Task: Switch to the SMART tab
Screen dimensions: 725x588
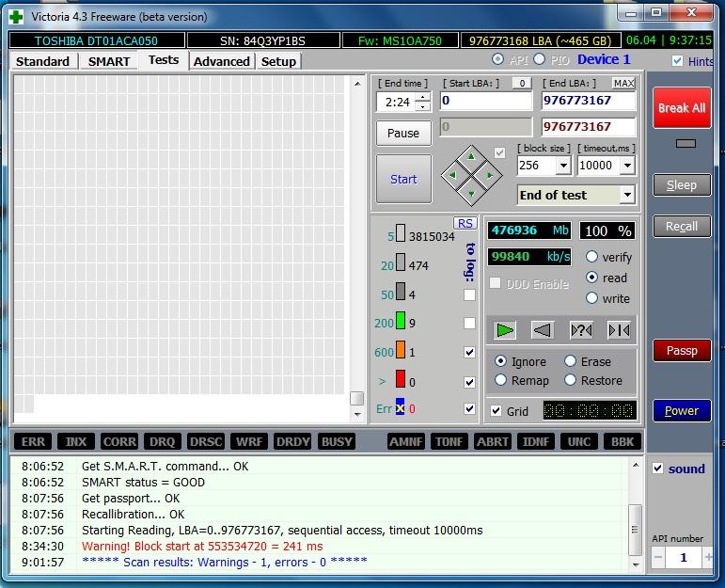Action: pyautogui.click(x=109, y=61)
